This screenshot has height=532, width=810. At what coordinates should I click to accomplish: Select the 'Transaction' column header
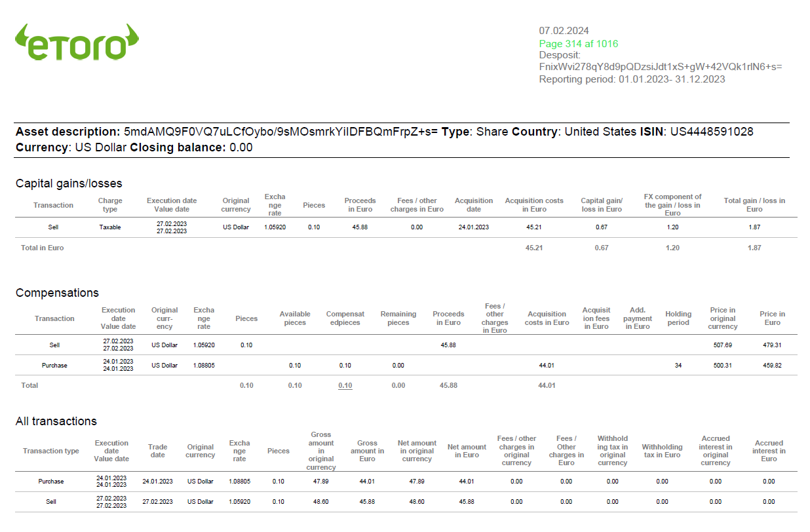[53, 205]
